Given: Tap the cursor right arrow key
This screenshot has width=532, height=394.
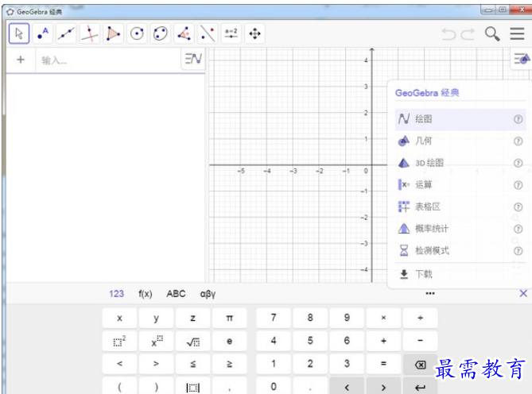Looking at the screenshot, I should (383, 387).
